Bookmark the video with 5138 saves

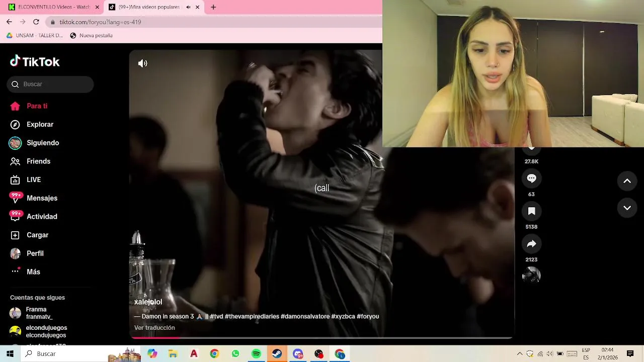click(531, 211)
